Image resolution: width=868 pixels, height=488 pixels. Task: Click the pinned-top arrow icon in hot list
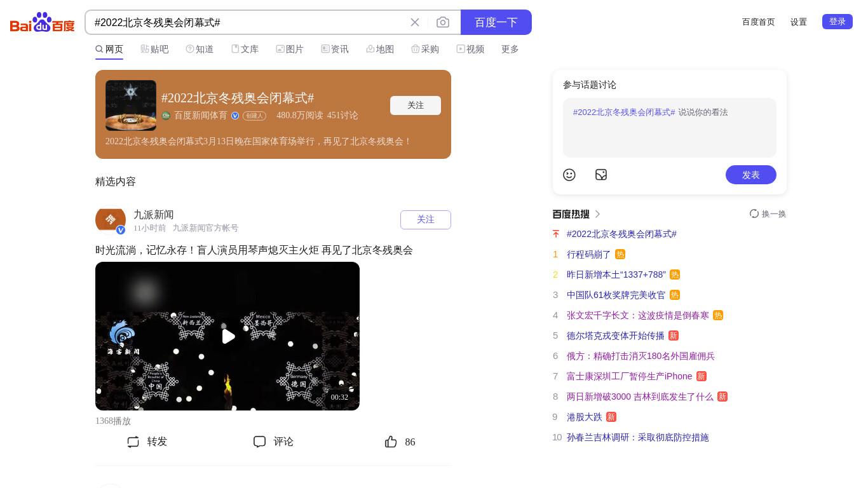click(x=556, y=234)
